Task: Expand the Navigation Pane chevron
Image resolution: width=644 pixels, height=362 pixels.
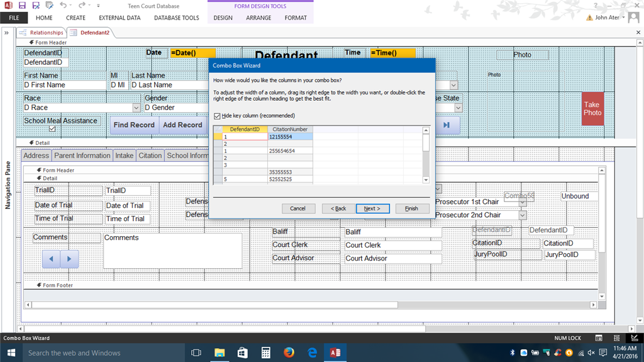Action: pos(6,33)
